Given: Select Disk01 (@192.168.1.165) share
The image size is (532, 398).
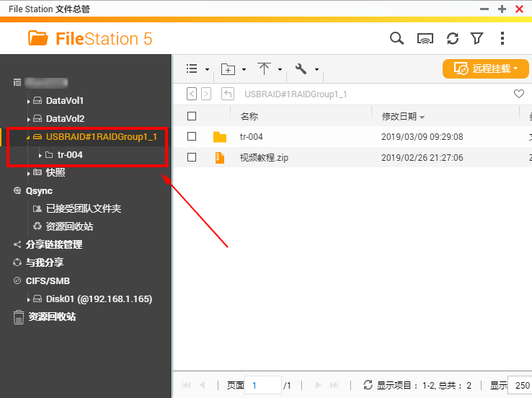Looking at the screenshot, I should 99,299.
